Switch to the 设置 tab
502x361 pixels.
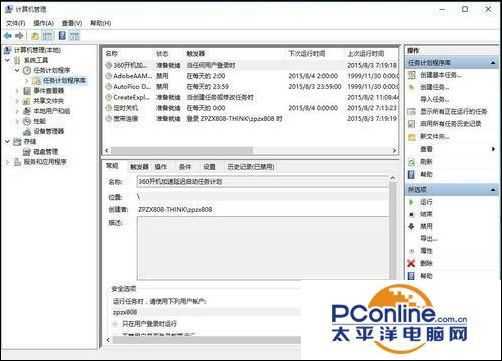click(x=209, y=167)
